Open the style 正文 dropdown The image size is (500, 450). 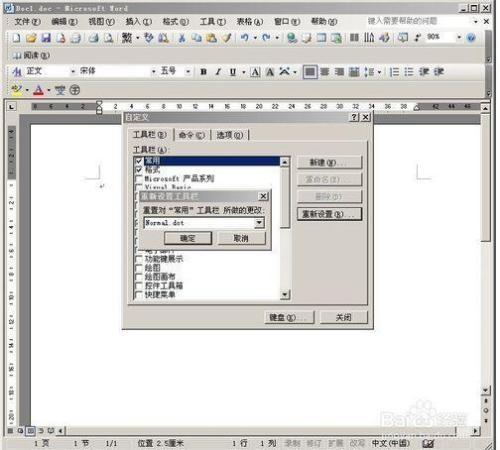73,71
